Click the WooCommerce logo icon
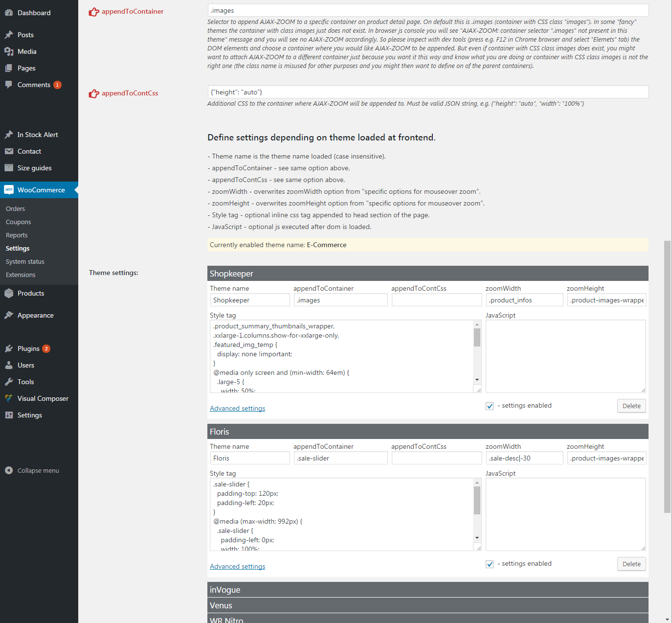Image resolution: width=672 pixels, height=623 pixels. click(x=9, y=190)
